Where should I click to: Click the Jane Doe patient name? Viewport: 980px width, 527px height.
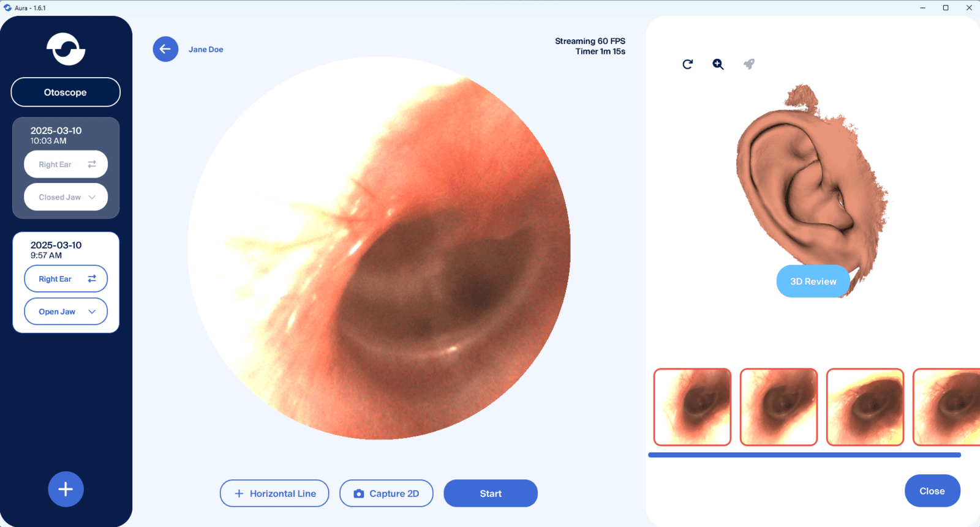(206, 50)
